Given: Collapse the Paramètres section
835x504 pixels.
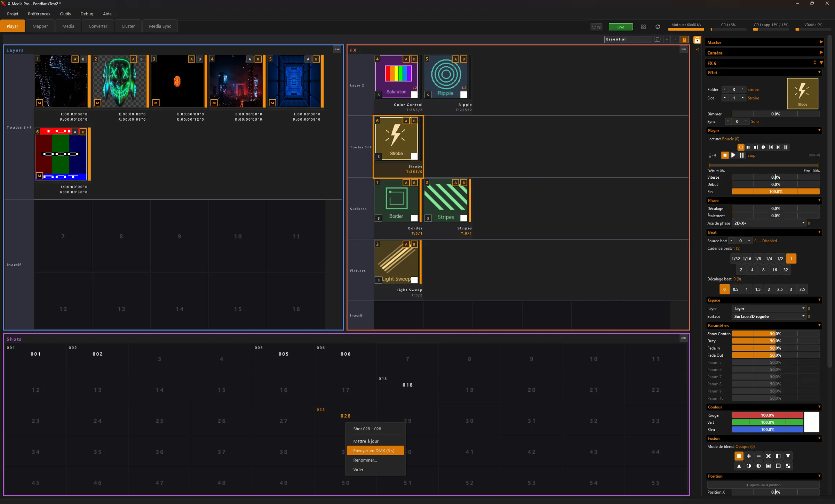Looking at the screenshot, I should [764, 326].
